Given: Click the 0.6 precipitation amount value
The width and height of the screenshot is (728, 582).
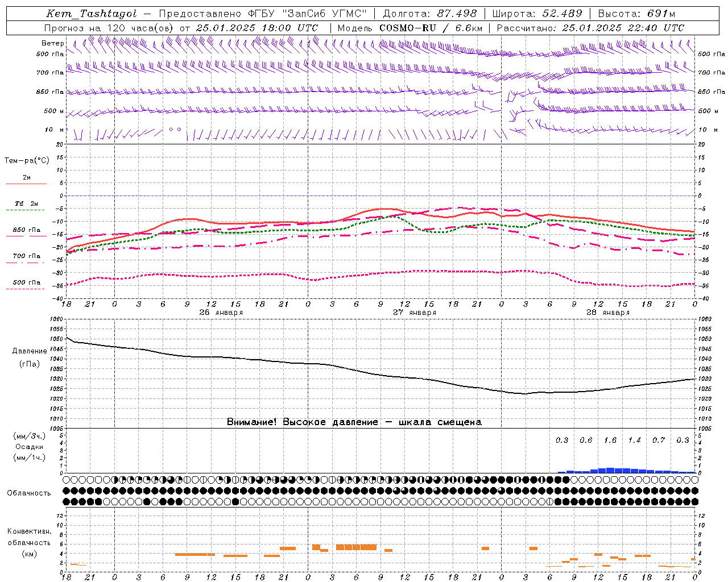Looking at the screenshot, I should coord(586,440).
